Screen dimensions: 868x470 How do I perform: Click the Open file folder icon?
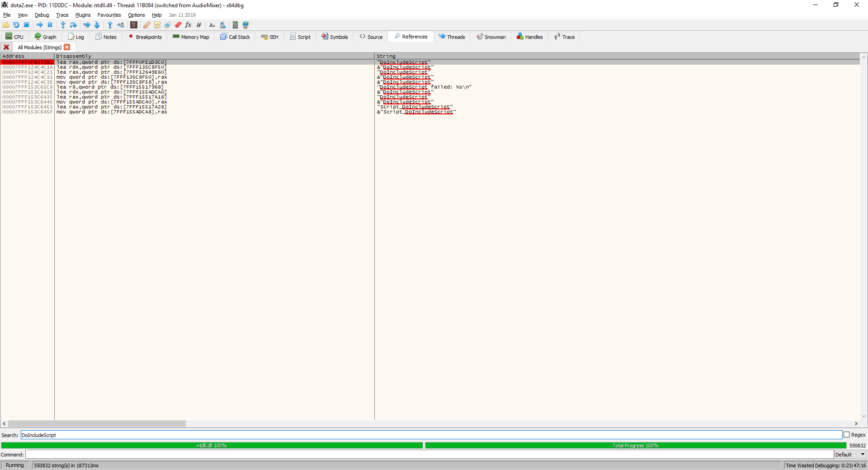(6, 25)
